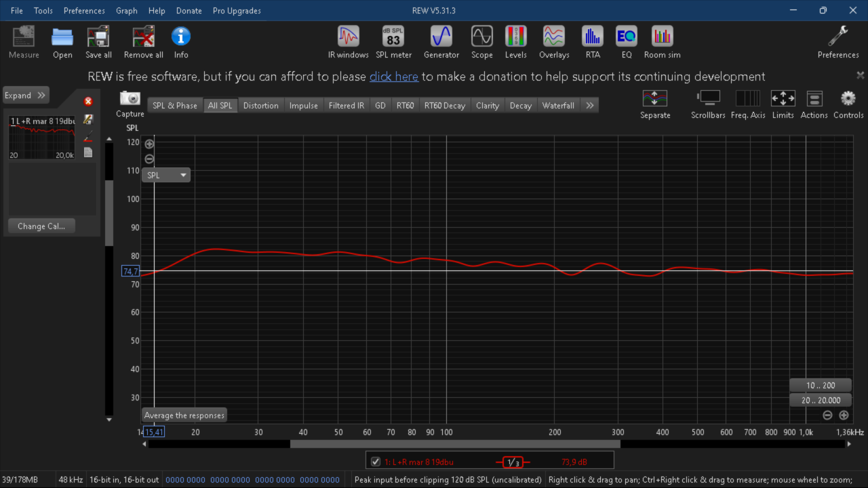868x488 pixels.
Task: Toggle the L+R mar 8 19dbu trace checkbox
Action: [376, 462]
